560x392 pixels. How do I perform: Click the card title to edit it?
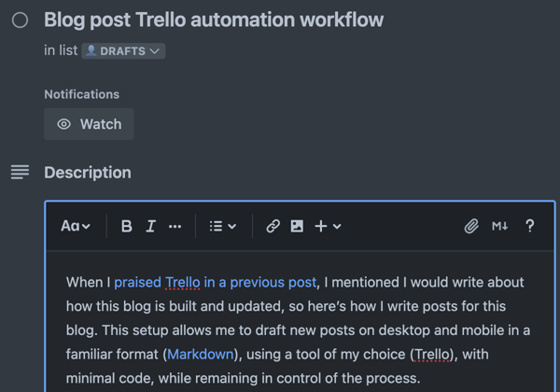214,20
